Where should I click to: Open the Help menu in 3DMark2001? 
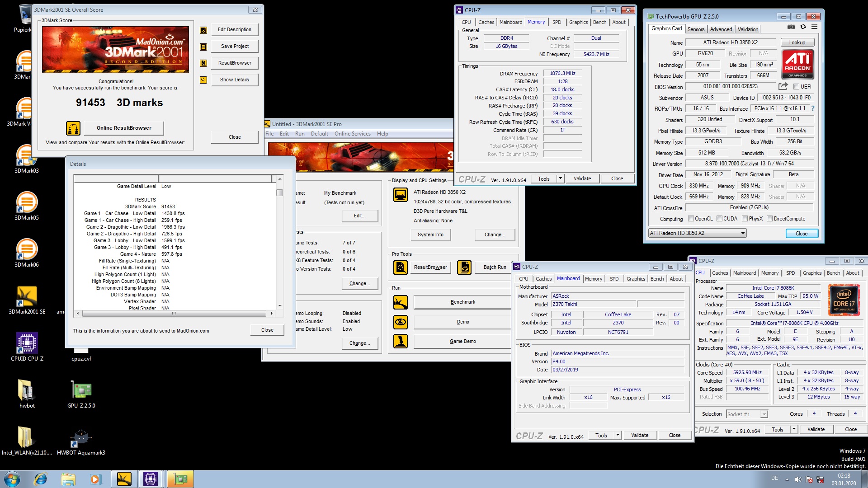pyautogui.click(x=382, y=134)
